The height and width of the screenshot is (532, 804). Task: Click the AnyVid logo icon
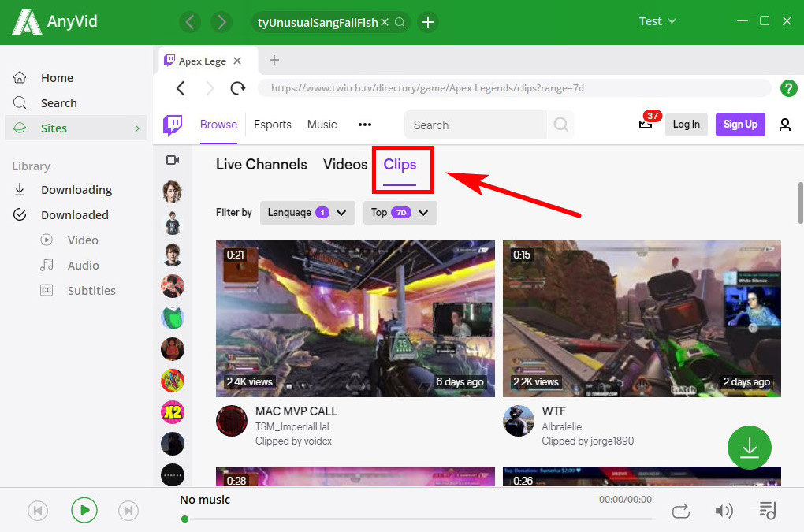click(x=27, y=22)
